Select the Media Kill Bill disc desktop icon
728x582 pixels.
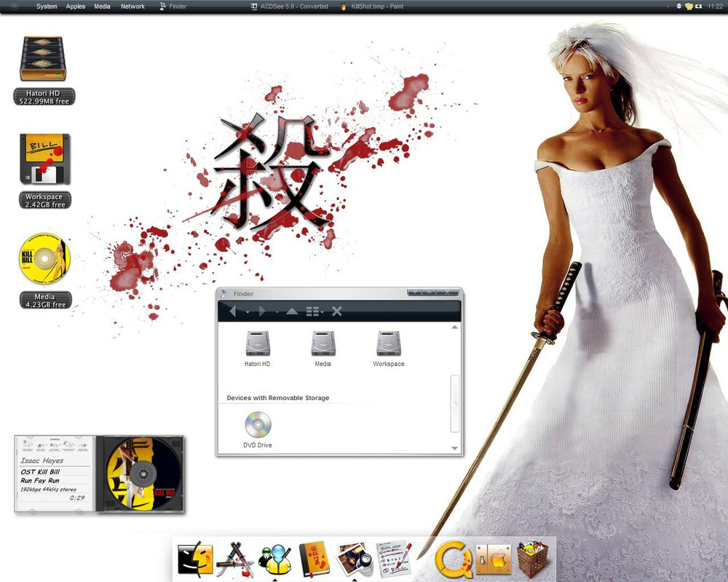[44, 258]
